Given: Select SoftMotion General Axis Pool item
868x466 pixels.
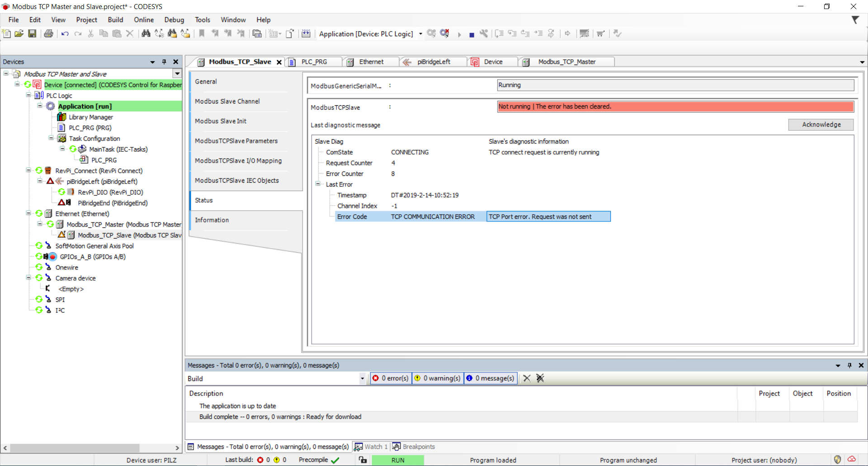Looking at the screenshot, I should (x=94, y=246).
